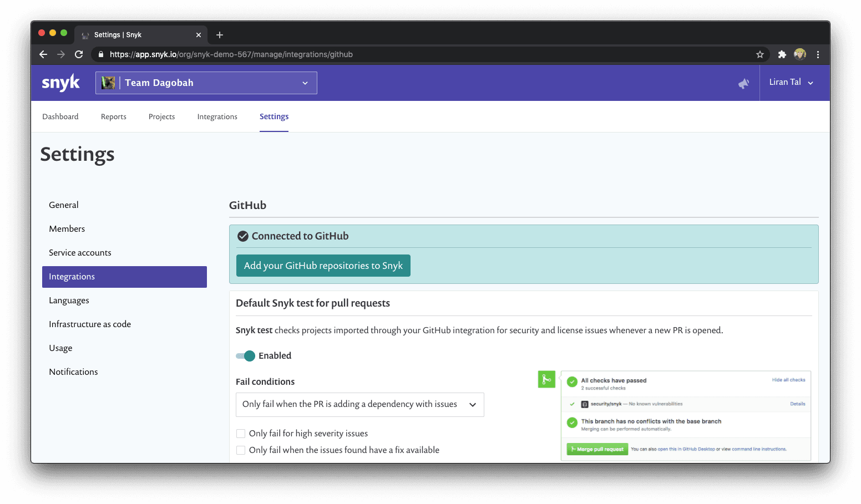Click the Details link in preview
Image resolution: width=861 pixels, height=504 pixels.
click(798, 404)
